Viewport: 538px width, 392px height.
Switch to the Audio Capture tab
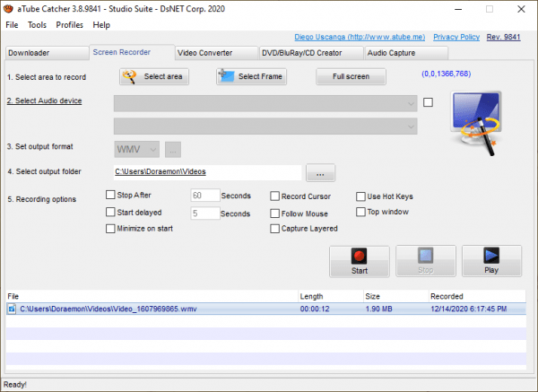(406, 53)
